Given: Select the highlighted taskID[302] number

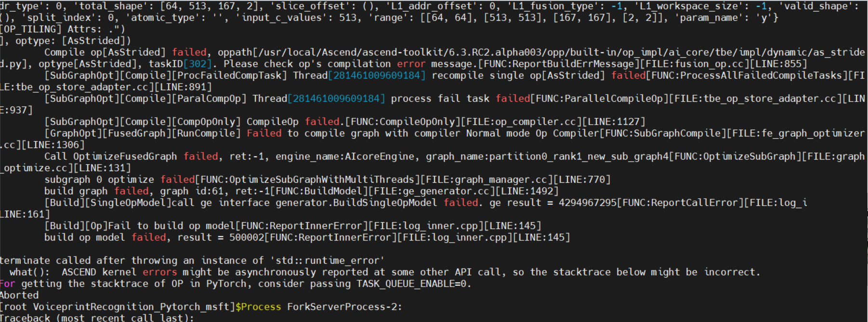Looking at the screenshot, I should (197, 64).
